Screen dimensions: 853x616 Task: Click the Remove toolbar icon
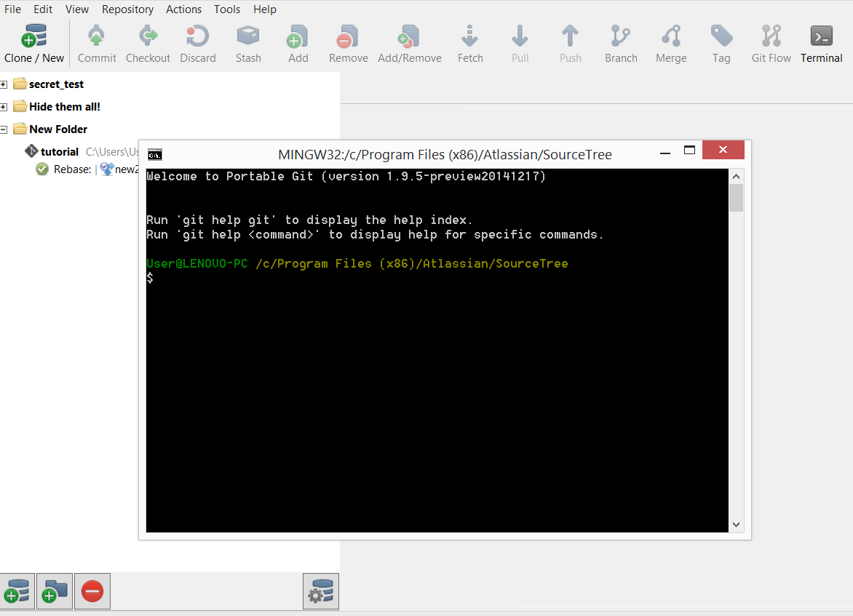point(348,36)
